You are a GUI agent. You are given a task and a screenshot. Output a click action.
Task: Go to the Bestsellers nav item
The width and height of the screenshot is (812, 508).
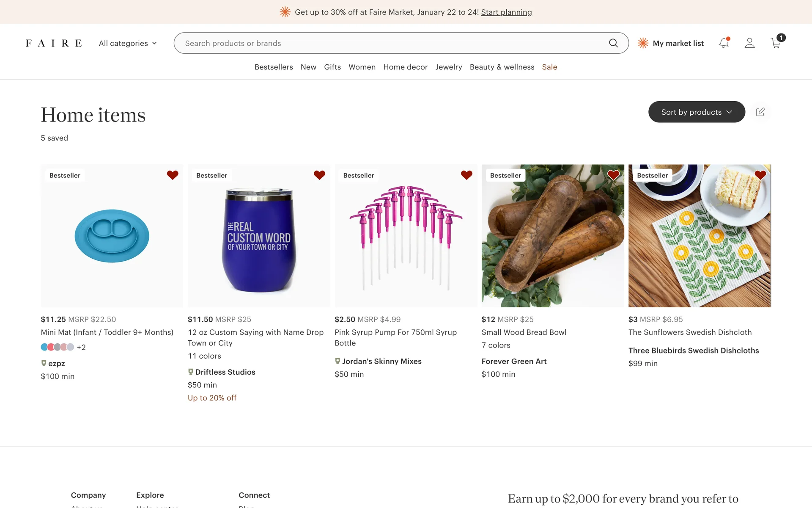[x=274, y=67]
